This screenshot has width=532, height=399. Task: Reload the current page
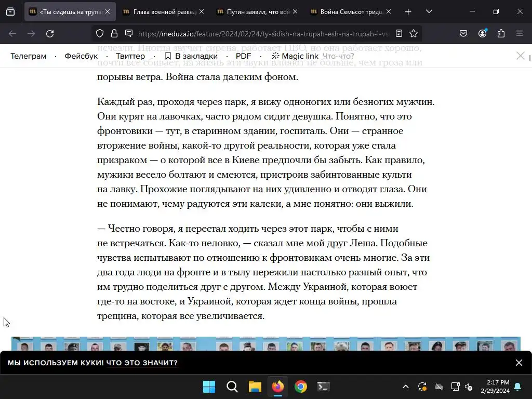tap(50, 34)
